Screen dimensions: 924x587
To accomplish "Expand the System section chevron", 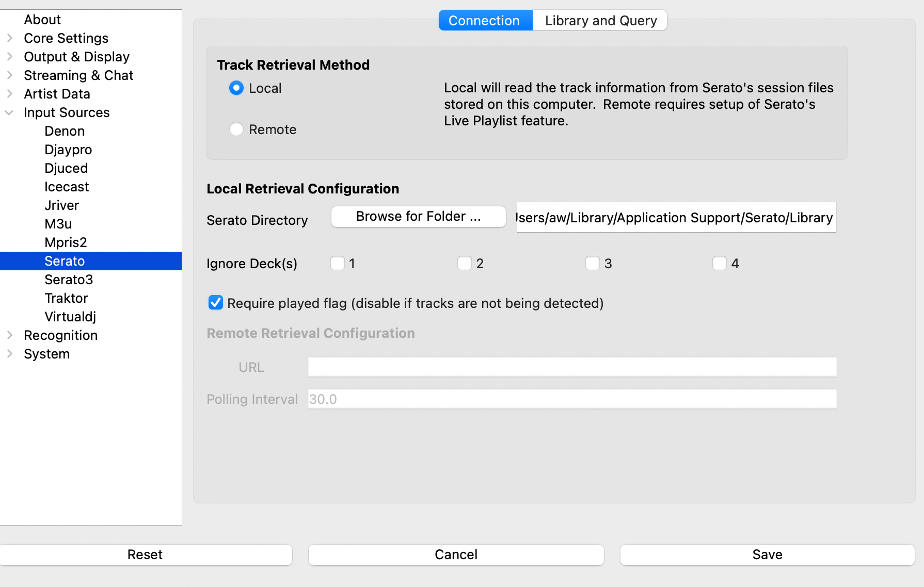I will point(9,354).
